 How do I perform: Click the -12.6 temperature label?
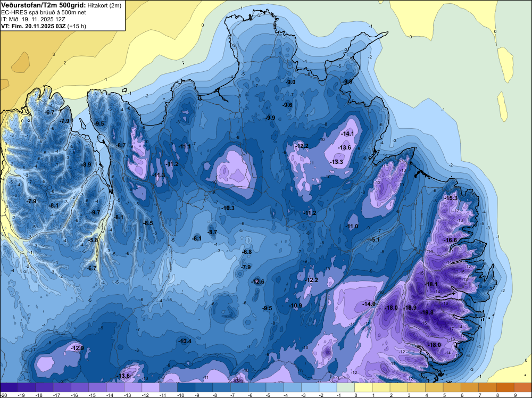click(258, 281)
